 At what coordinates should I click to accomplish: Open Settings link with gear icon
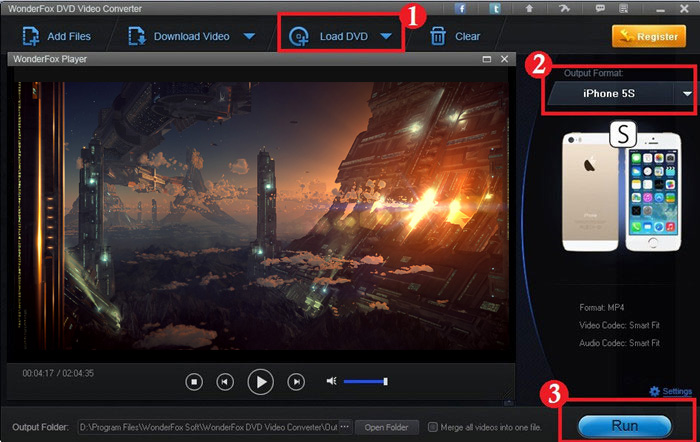[671, 392]
